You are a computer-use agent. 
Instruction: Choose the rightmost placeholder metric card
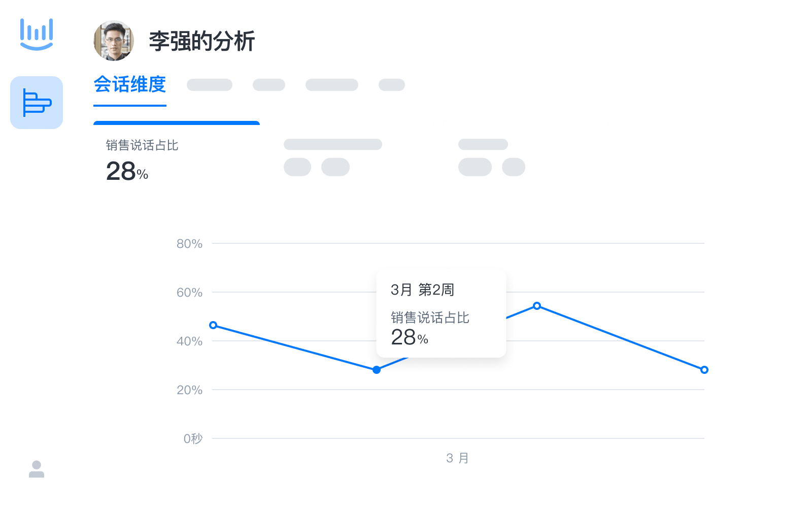pos(491,157)
